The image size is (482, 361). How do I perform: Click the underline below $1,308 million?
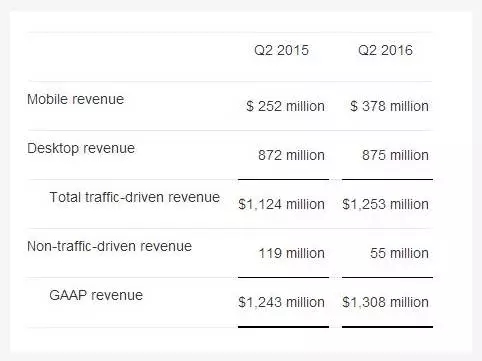(x=387, y=327)
